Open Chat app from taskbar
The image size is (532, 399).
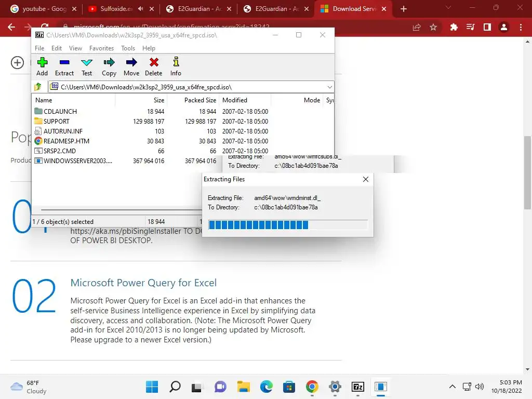click(220, 387)
